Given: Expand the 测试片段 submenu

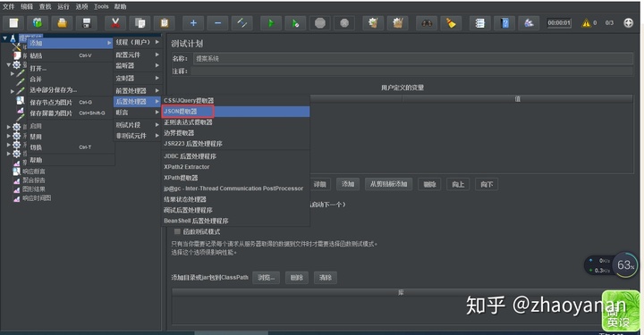Looking at the screenshot, I should coord(137,125).
